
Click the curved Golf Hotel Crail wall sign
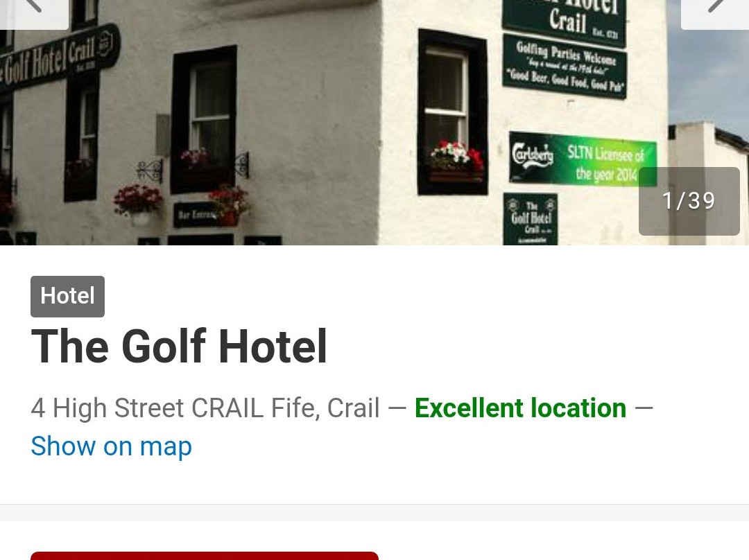[x=60, y=58]
